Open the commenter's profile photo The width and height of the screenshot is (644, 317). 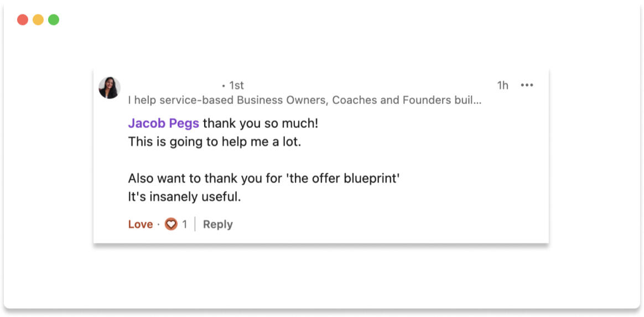(110, 87)
